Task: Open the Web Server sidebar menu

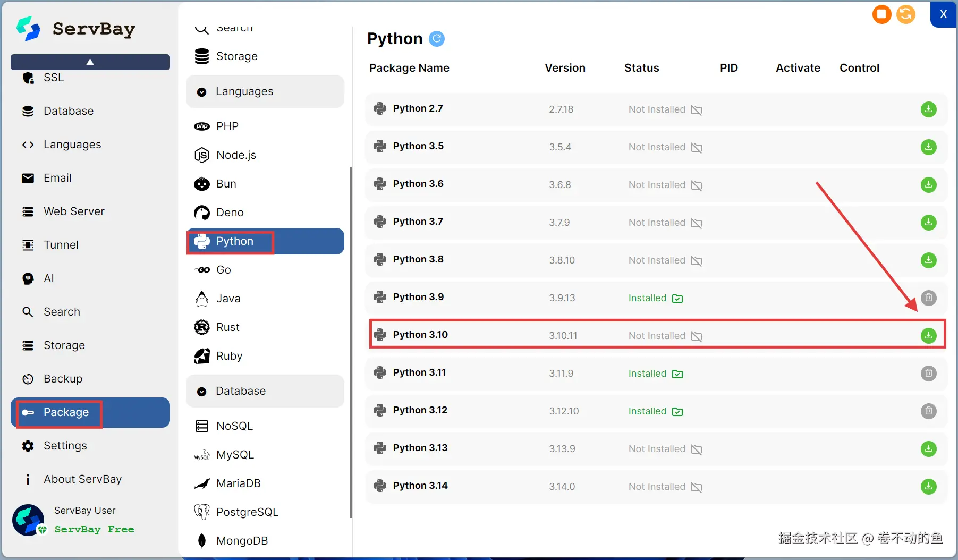Action: (74, 211)
